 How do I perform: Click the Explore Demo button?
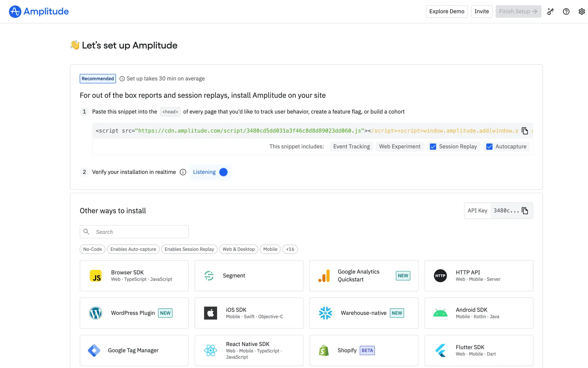pos(447,12)
